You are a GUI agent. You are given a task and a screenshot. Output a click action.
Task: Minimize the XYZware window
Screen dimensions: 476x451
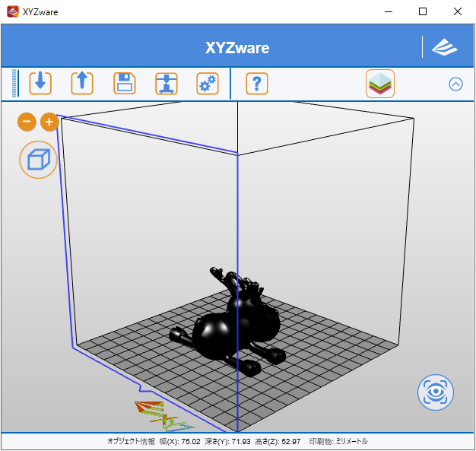click(x=389, y=12)
